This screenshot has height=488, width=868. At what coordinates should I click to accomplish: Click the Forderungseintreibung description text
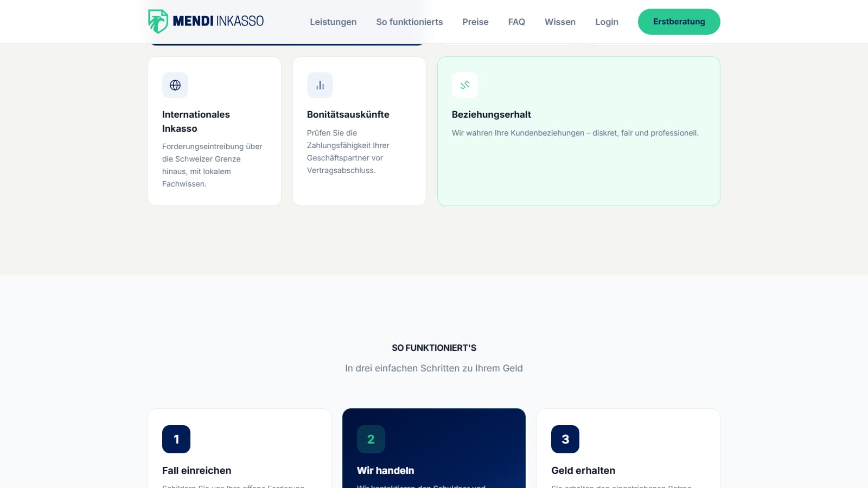[x=212, y=165]
